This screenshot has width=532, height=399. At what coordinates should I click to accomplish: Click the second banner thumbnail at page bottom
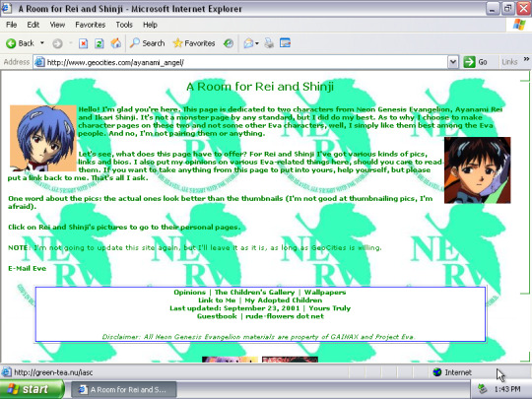pyautogui.click(x=290, y=360)
